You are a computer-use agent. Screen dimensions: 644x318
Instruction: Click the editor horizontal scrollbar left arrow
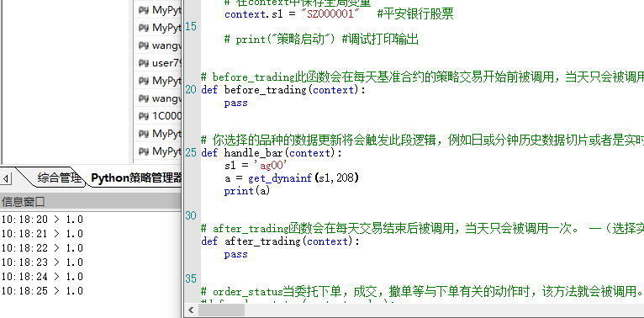click(x=191, y=310)
